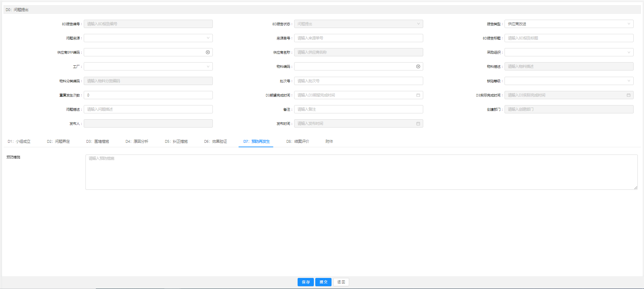
Task: Click the 提交 button
Action: (323, 282)
